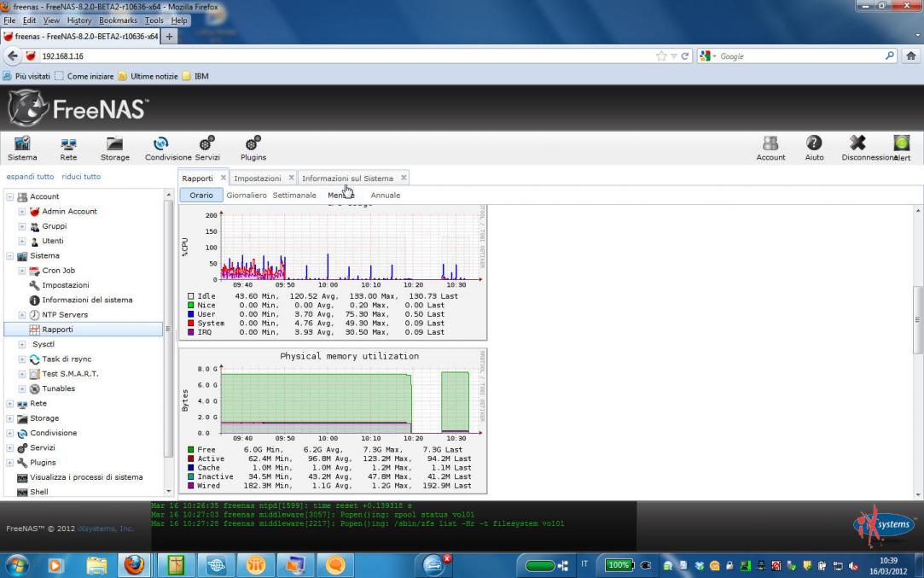Open Firefox from the taskbar

point(134,565)
